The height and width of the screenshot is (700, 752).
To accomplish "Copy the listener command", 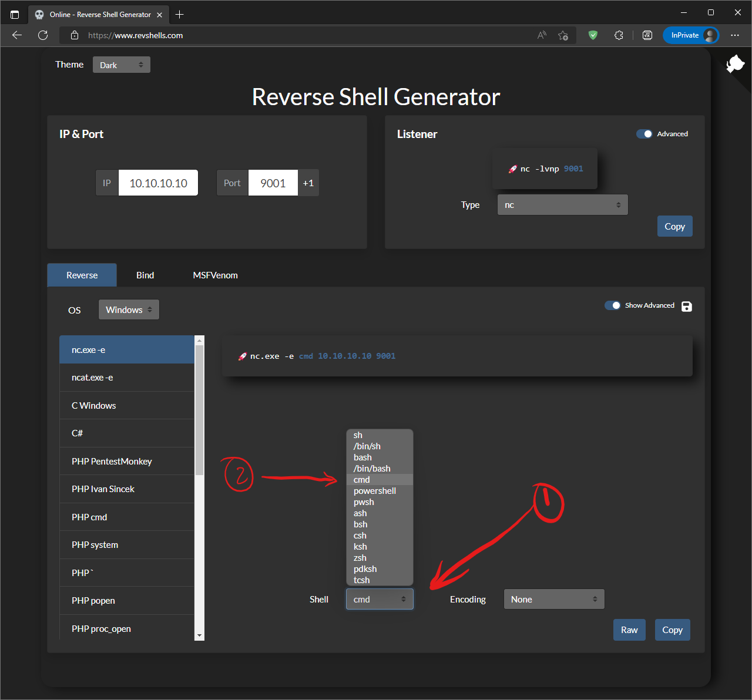I will pos(674,226).
